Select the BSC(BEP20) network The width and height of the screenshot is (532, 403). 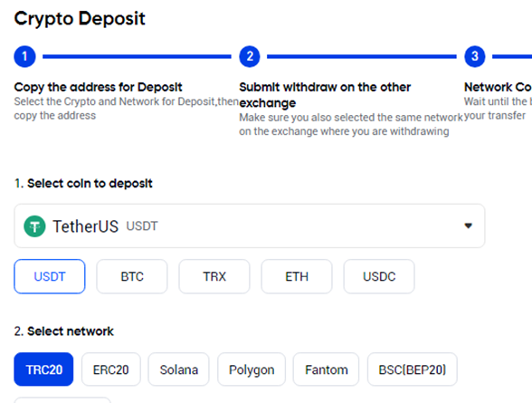click(x=413, y=369)
